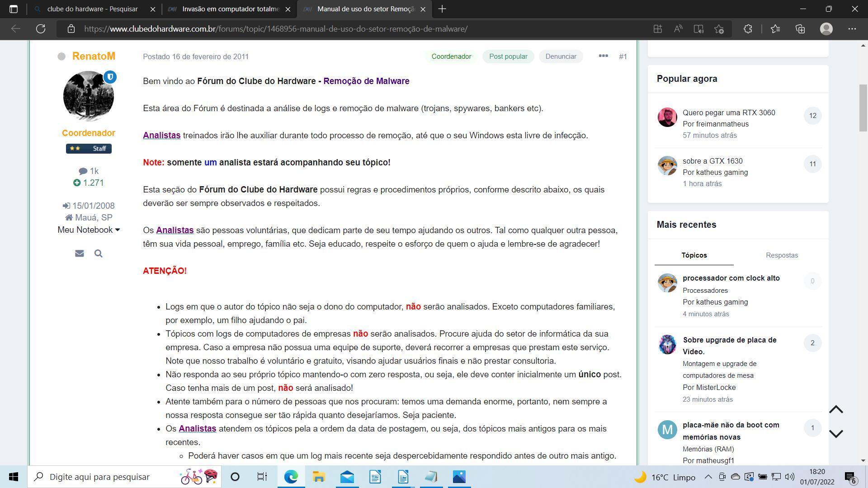The image size is (868, 488).
Task: Open volume control in system tray
Action: pos(790,477)
